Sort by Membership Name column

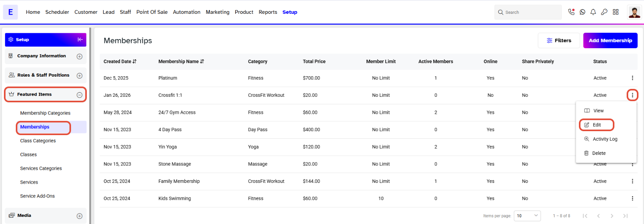[x=181, y=62]
